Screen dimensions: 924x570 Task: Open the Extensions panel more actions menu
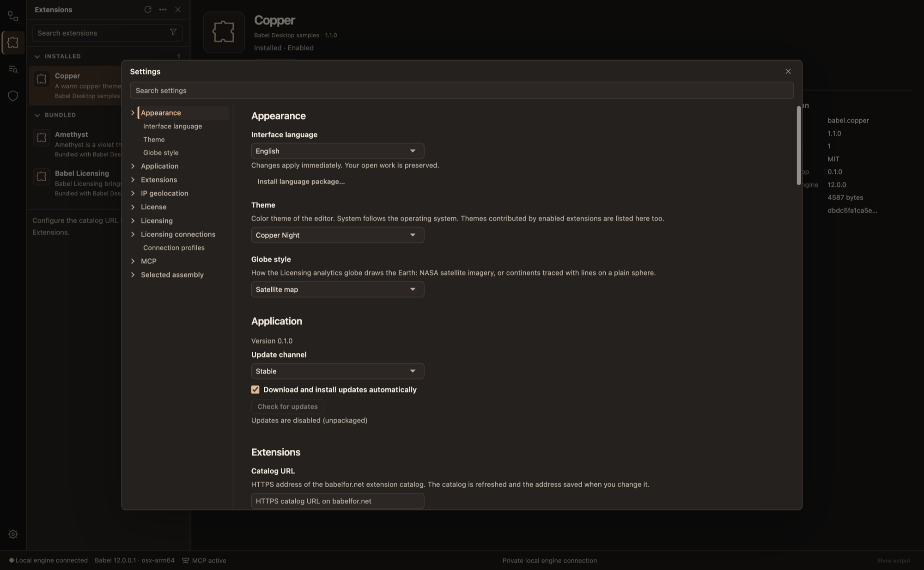pos(163,9)
